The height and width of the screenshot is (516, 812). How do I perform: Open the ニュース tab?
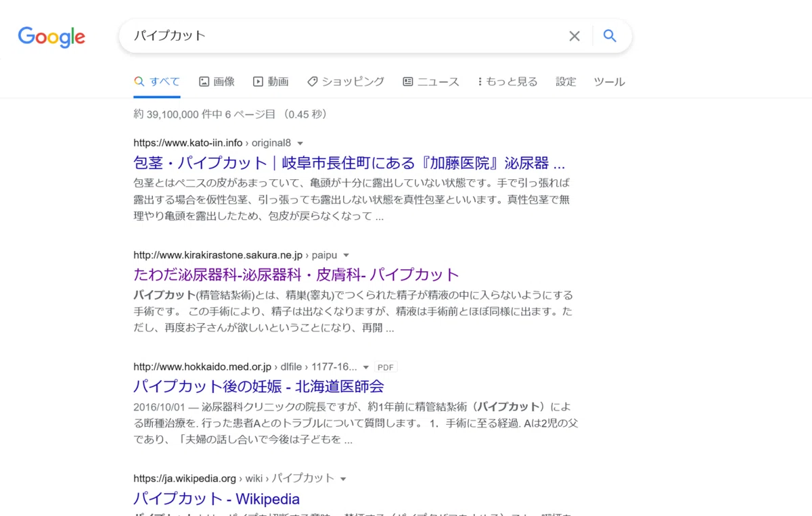pos(431,82)
